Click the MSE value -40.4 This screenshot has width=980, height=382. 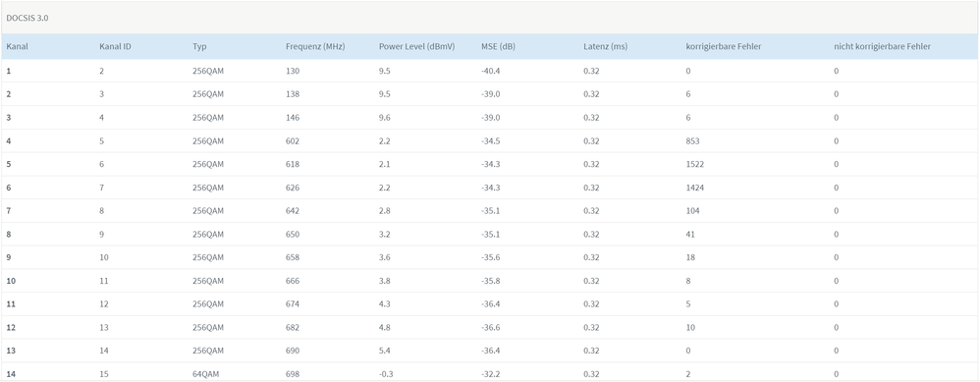point(491,72)
